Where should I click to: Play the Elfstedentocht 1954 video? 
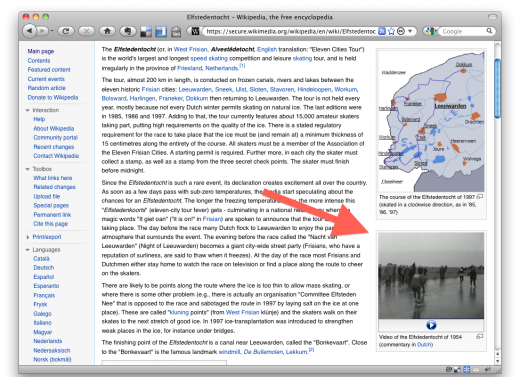[431, 325]
